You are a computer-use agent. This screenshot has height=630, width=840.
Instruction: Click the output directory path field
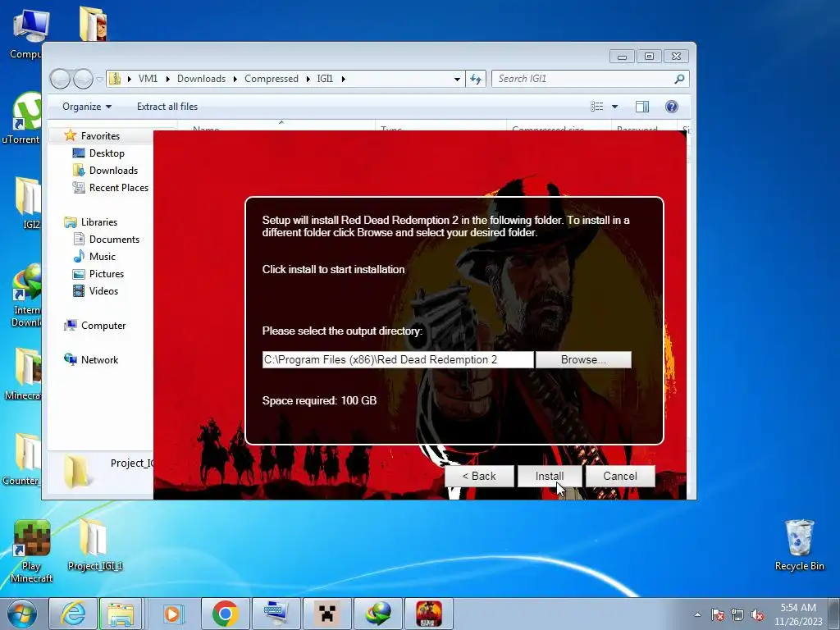click(398, 359)
